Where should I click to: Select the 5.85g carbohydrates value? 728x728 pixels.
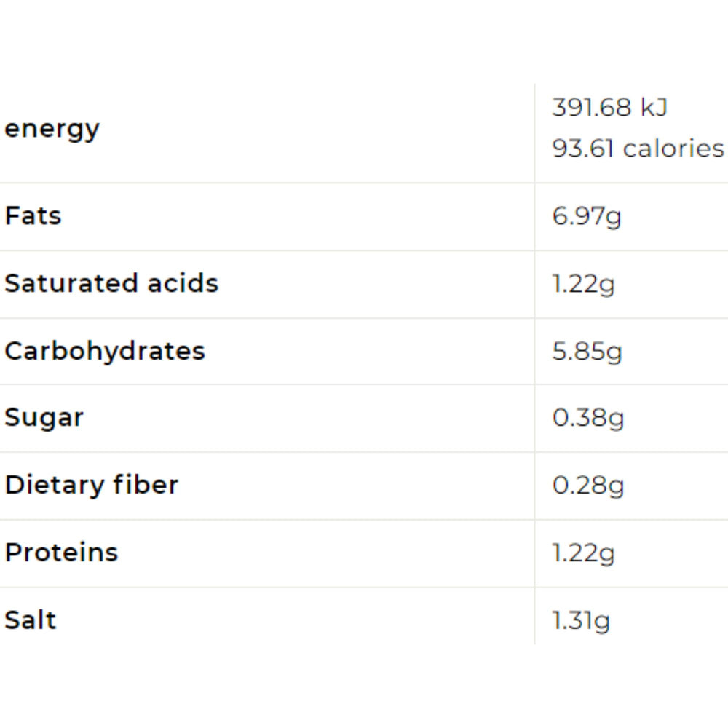tap(587, 352)
